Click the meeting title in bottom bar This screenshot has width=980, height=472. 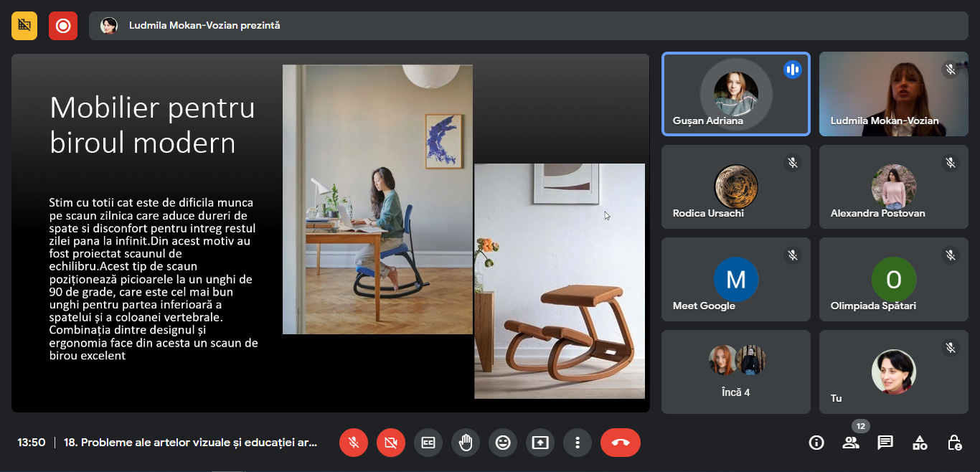pos(190,443)
